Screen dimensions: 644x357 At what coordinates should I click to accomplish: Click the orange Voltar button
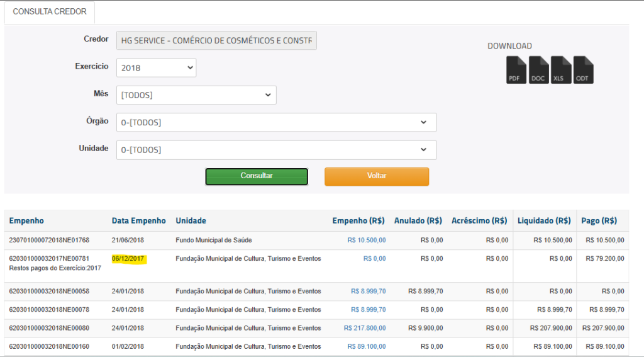377,176
